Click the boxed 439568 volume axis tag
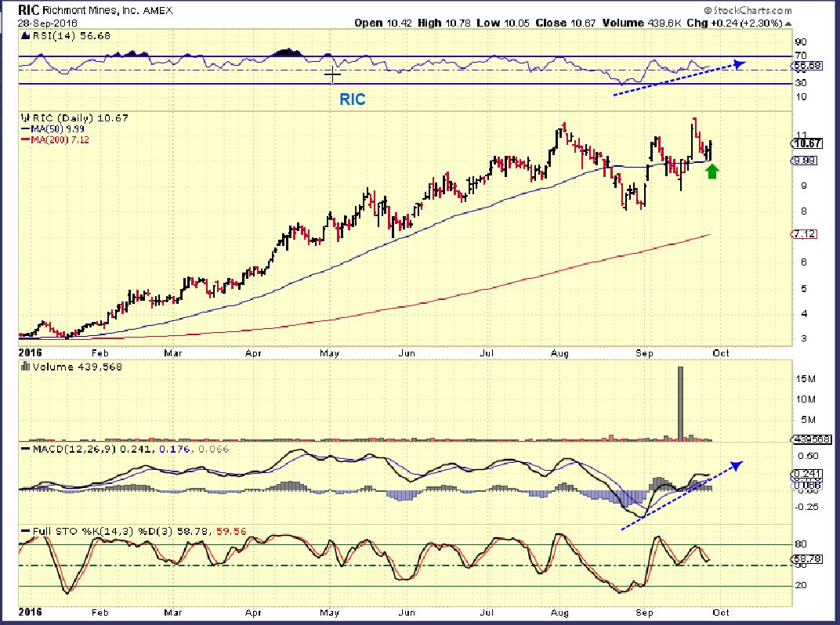This screenshot has width=840, height=625. pos(811,439)
